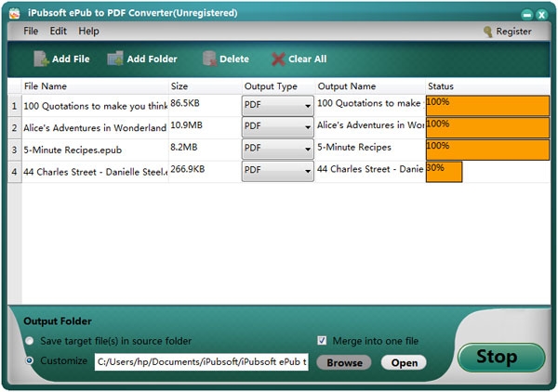Click the Delete database icon
Screen dimensions: 558x392
coord(209,59)
